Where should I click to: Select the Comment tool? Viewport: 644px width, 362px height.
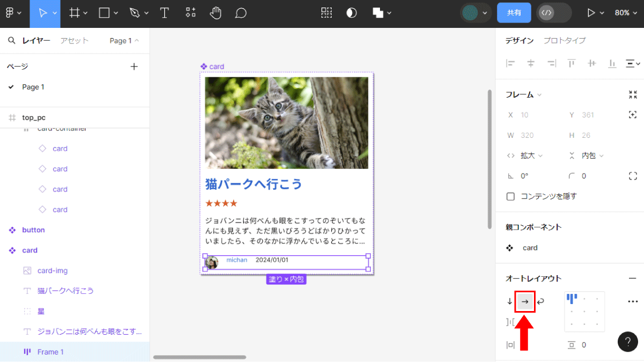[241, 13]
